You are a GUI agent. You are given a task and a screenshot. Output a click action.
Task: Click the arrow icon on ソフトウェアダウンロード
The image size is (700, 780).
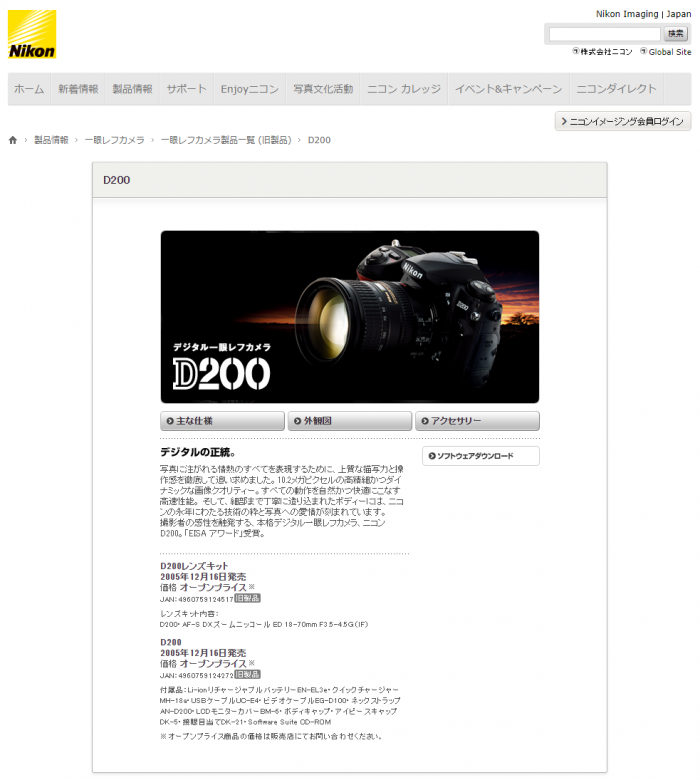[x=432, y=456]
